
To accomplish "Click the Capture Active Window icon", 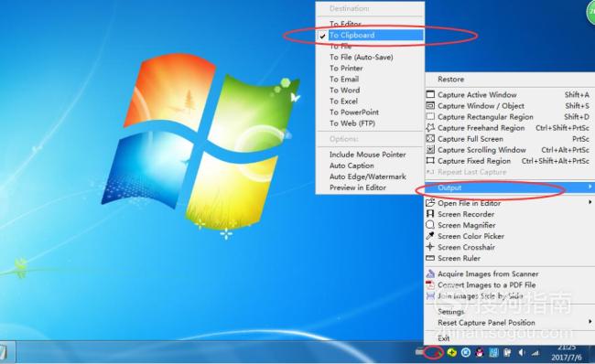I will (x=430, y=94).
